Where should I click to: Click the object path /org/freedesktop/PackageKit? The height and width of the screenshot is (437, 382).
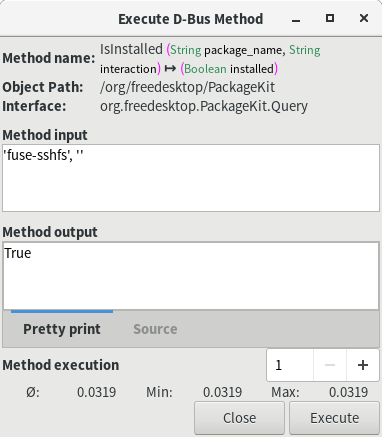(187, 87)
